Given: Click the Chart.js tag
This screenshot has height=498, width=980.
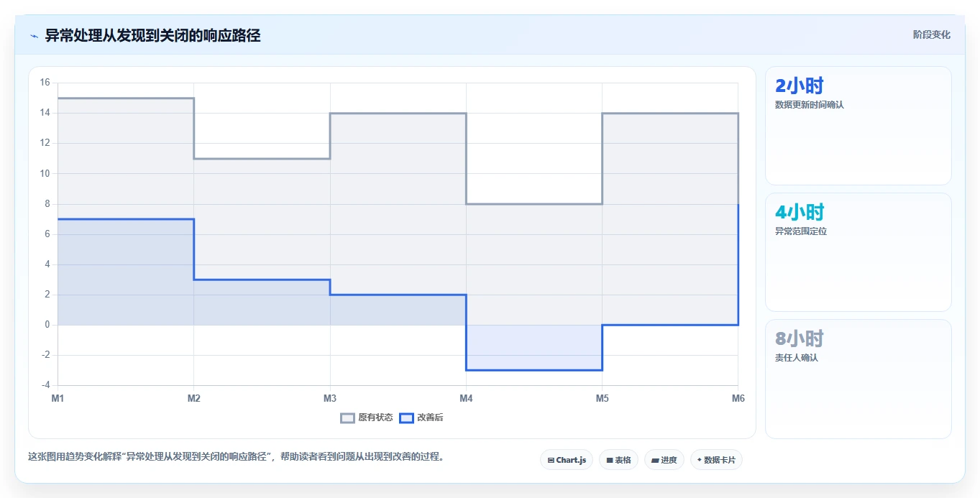Looking at the screenshot, I should 567,460.
